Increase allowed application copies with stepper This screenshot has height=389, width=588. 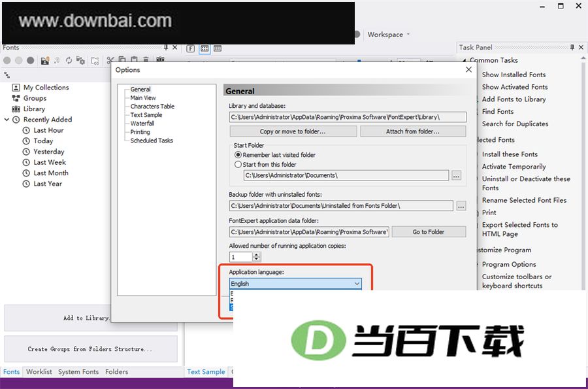click(x=257, y=254)
